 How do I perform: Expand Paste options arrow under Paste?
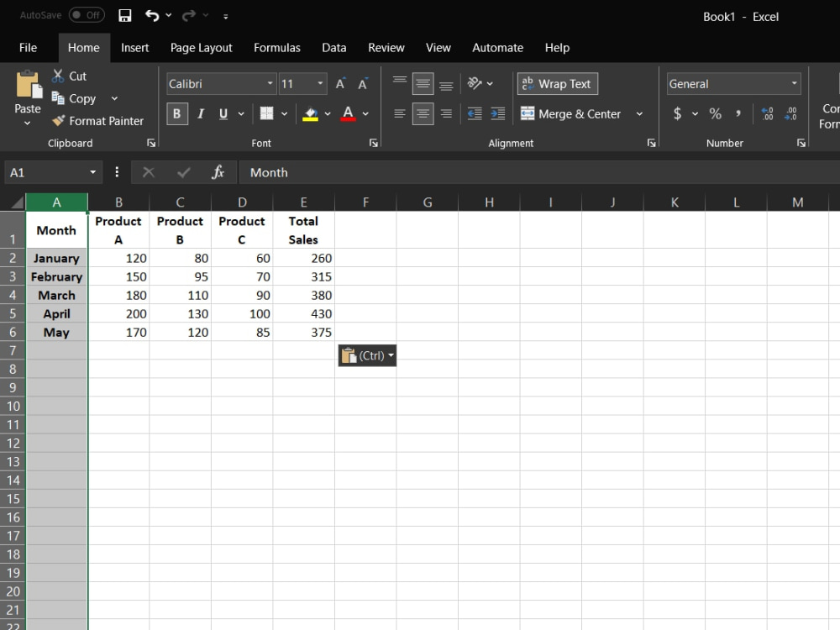(28, 123)
